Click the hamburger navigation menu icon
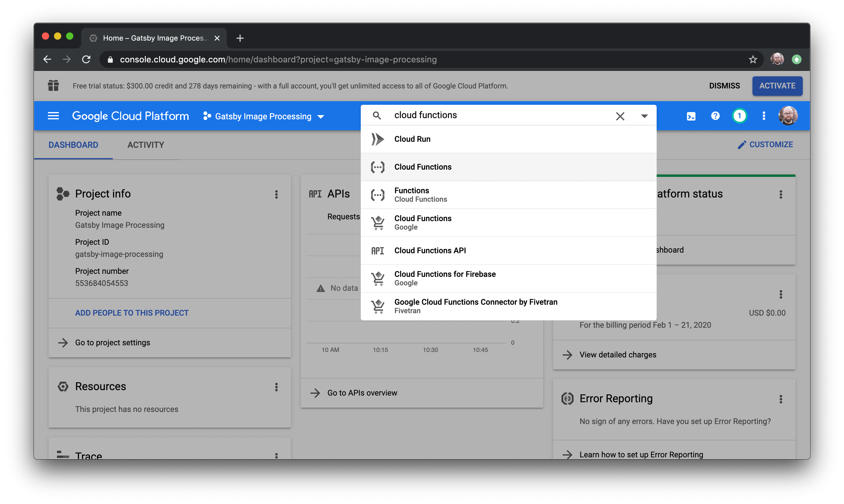 (53, 116)
